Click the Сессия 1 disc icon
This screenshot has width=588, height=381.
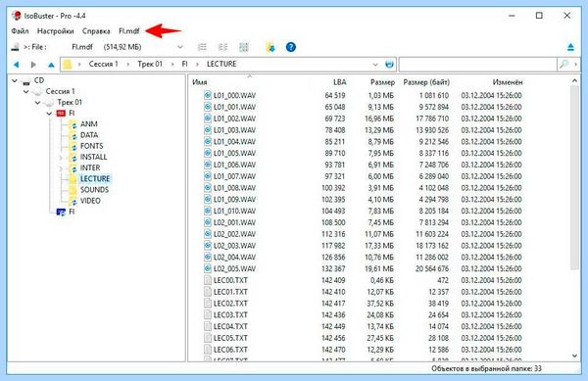click(38, 91)
